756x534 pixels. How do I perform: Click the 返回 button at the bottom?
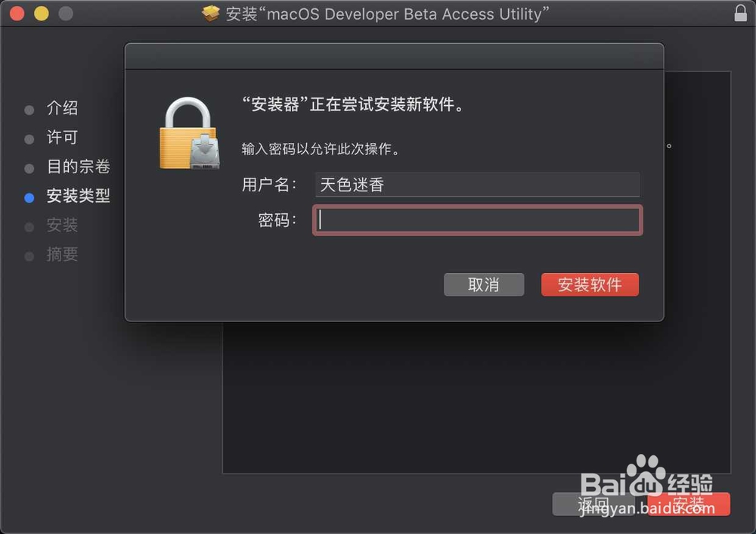[593, 504]
